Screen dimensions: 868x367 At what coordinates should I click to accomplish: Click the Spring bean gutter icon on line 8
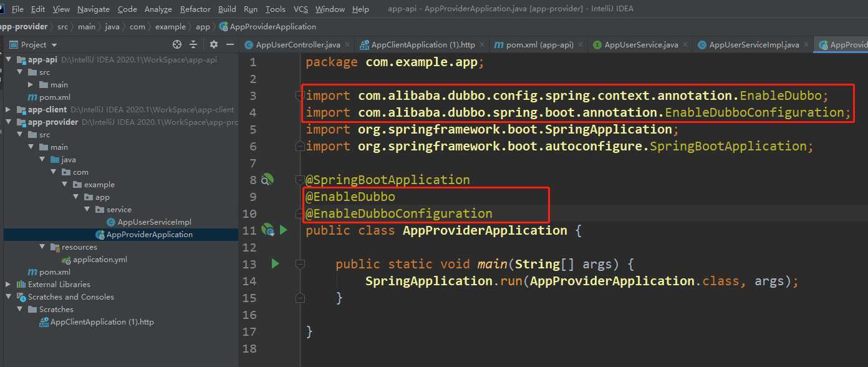[x=267, y=180]
